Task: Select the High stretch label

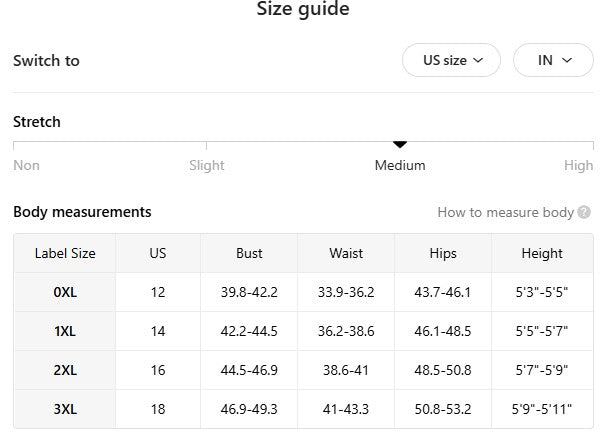Action: 578,165
